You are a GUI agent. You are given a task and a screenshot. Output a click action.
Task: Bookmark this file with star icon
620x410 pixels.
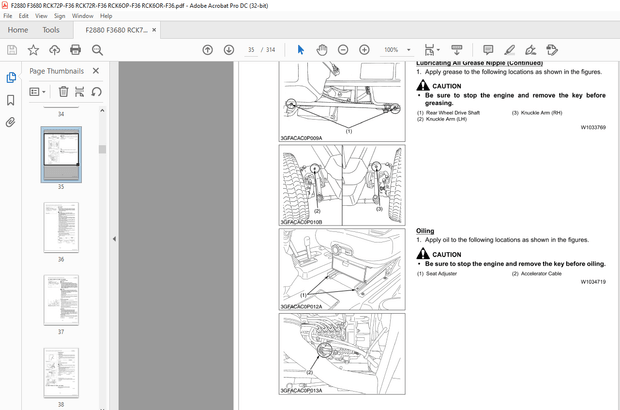(33, 49)
